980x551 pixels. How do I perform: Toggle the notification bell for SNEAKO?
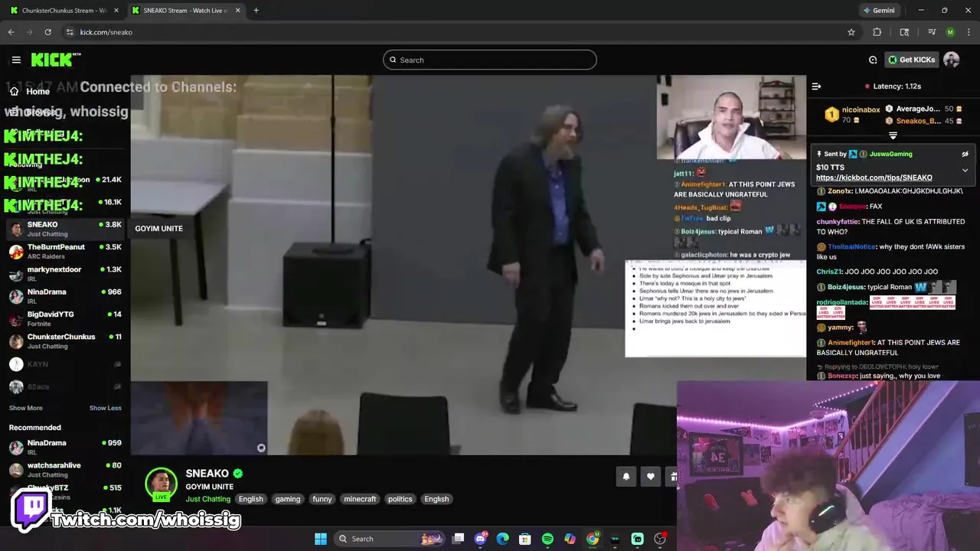(626, 477)
